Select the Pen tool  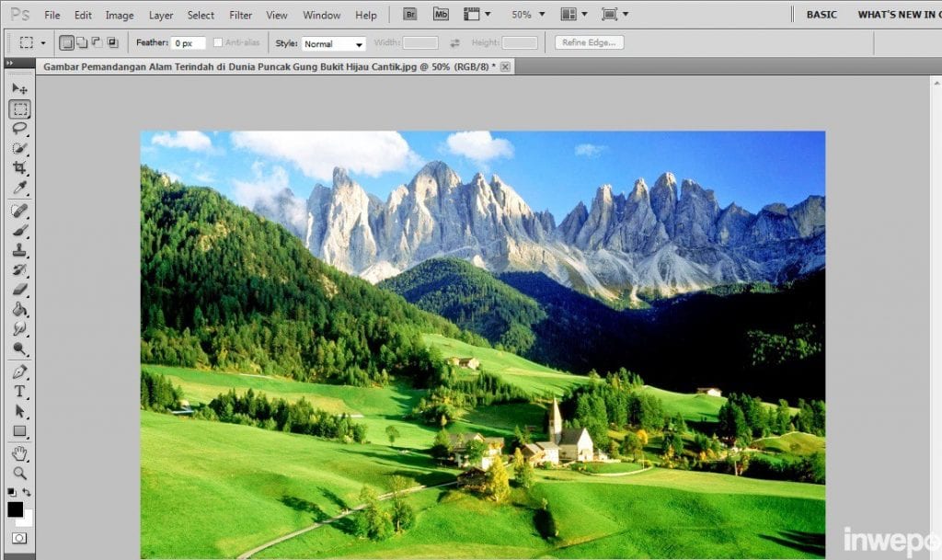coord(19,372)
